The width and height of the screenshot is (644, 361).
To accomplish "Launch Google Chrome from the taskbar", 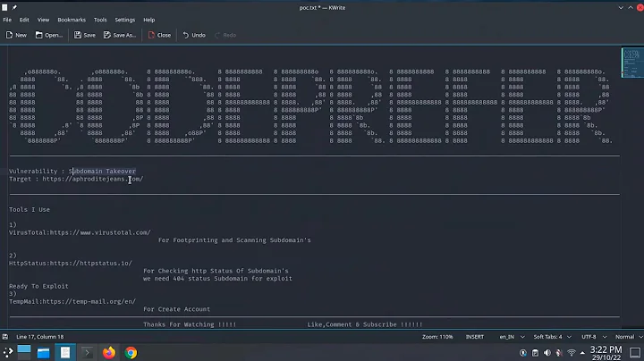I will (131, 352).
